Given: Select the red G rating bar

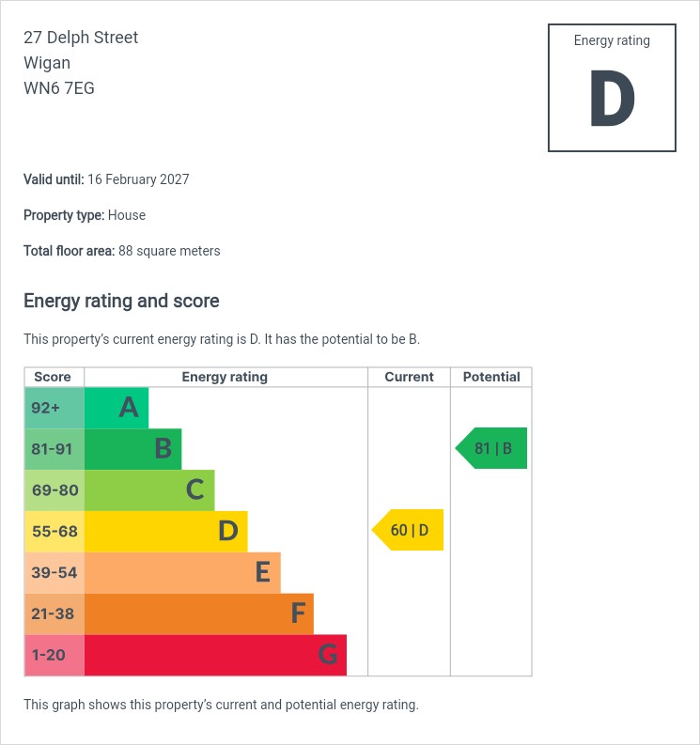Looking at the screenshot, I should pyautogui.click(x=215, y=655).
